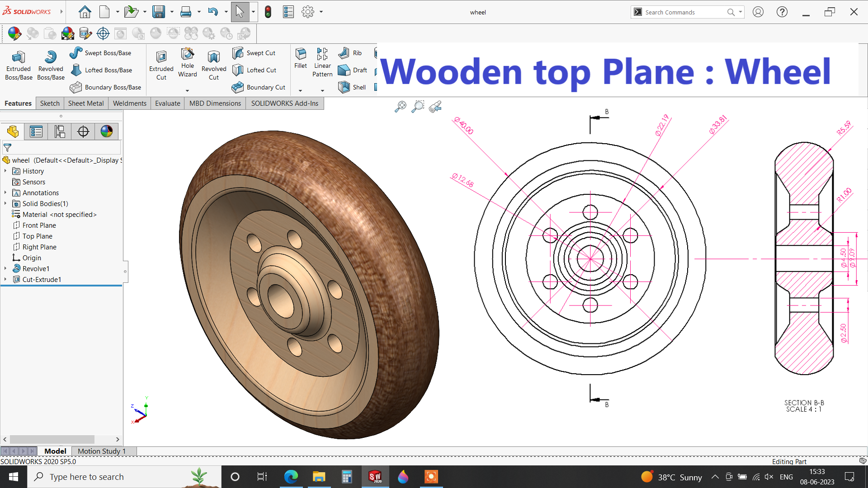Viewport: 868px width, 488px height.
Task: Click the Rebuild traffic light icon
Action: tap(268, 12)
